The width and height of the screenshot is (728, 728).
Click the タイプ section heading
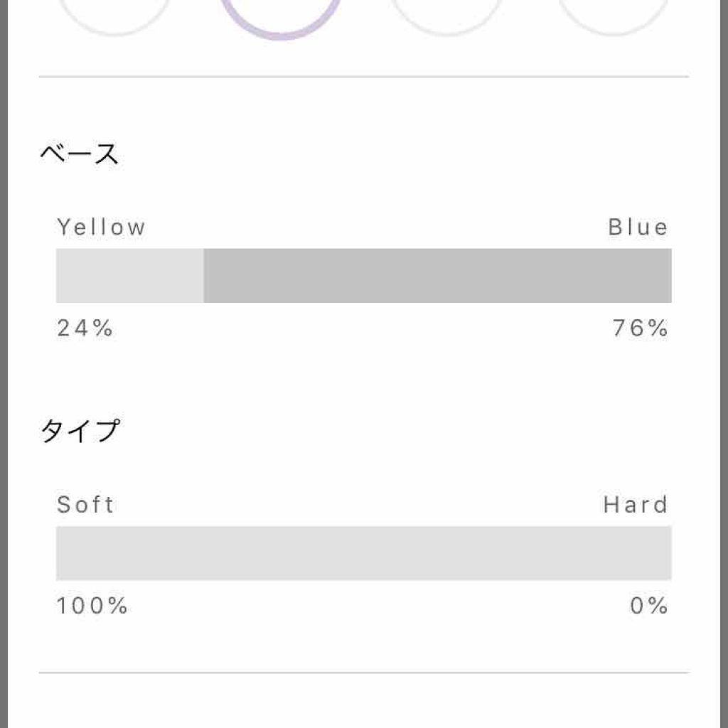pos(80,431)
